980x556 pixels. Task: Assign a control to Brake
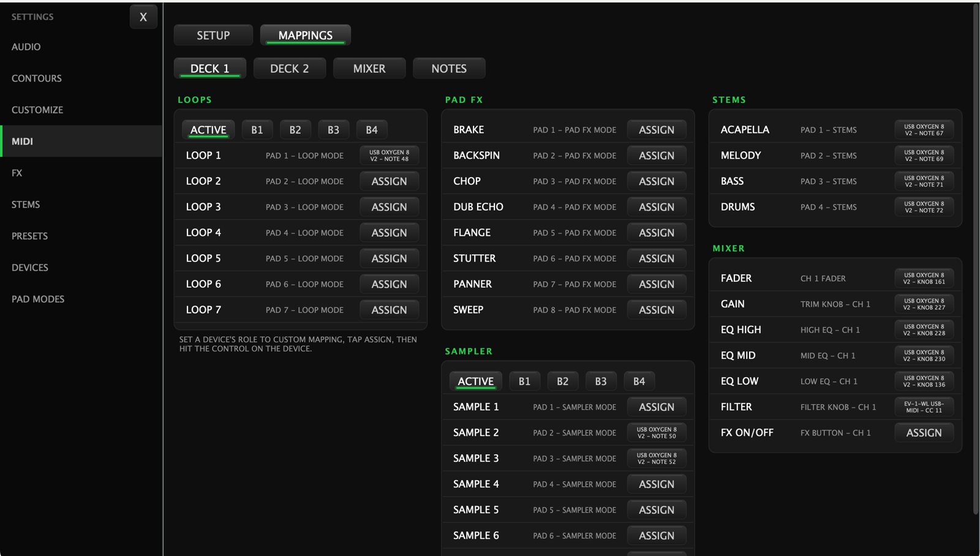[657, 130]
